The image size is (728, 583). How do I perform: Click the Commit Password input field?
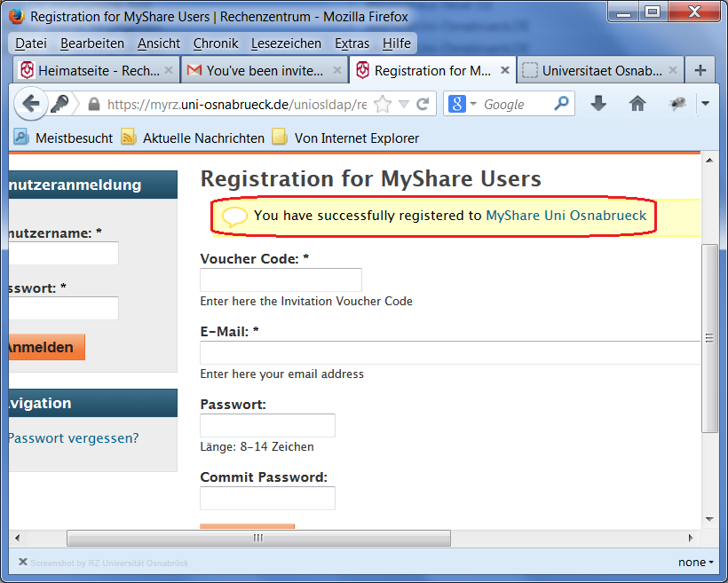click(x=267, y=498)
